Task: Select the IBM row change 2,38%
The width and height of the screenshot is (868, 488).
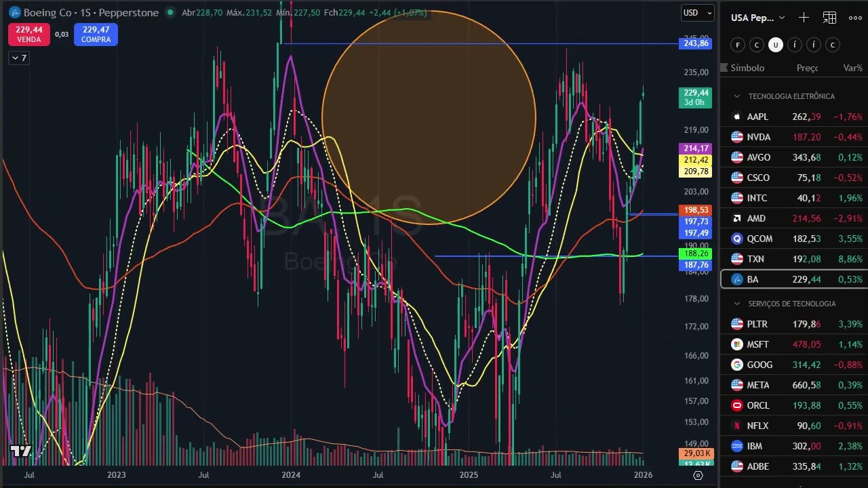Action: coord(850,446)
